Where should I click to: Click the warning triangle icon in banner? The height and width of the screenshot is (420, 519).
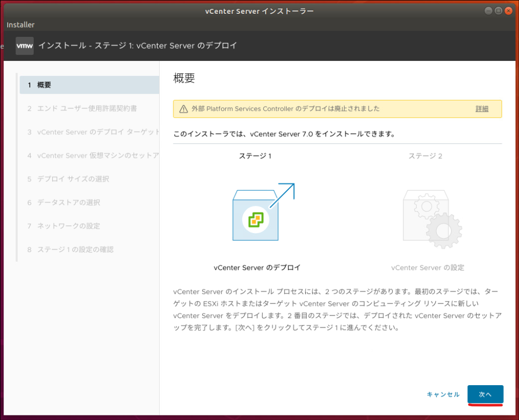[x=184, y=109]
